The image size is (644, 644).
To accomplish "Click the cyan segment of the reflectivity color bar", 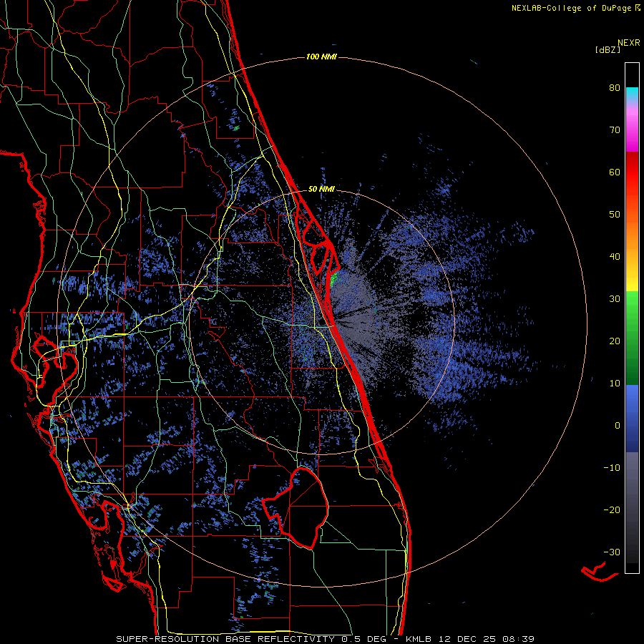I will (632, 94).
